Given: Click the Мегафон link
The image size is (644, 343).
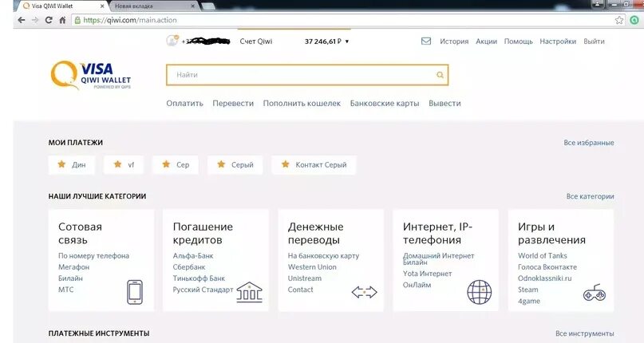Looking at the screenshot, I should click(x=73, y=267).
